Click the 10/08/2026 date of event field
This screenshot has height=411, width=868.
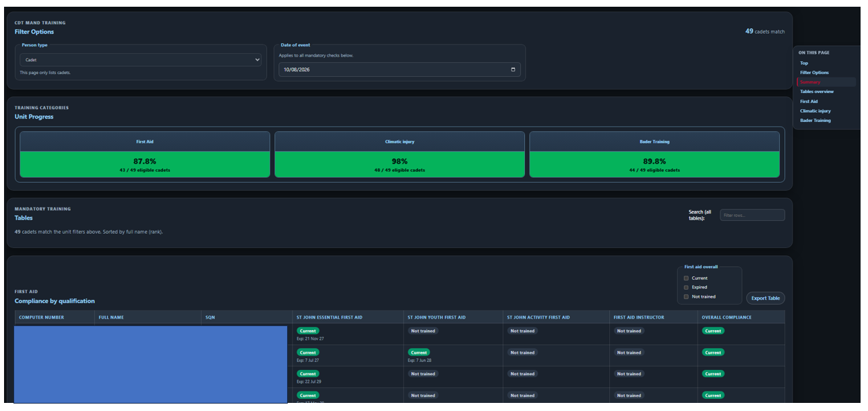(x=400, y=69)
